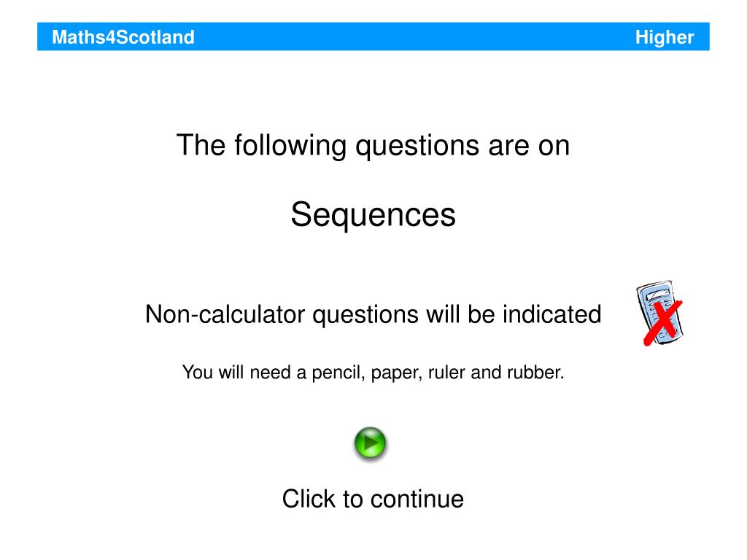Click 'The following questions are on' line
Screen dimensions: 747x560
tap(373, 145)
